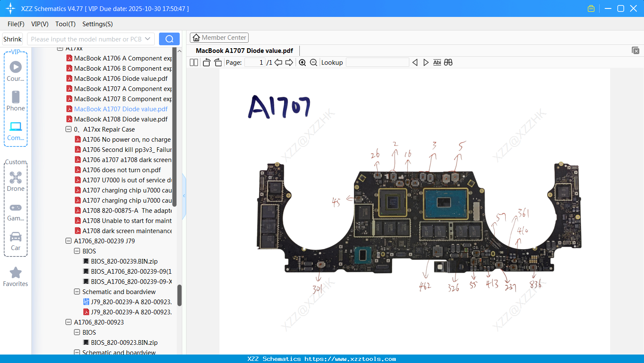The width and height of the screenshot is (644, 363).
Task: Go to the next page arrow
Action: (x=289, y=63)
